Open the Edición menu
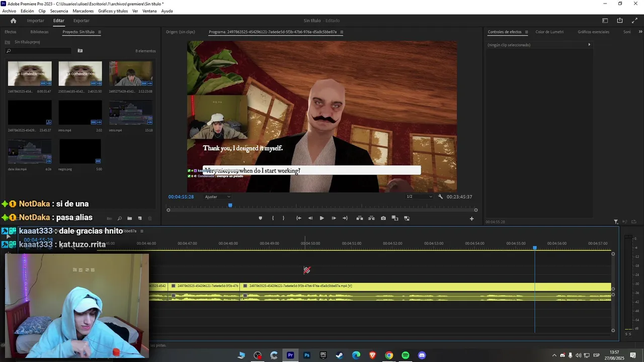The width and height of the screenshot is (644, 362). 27,11
